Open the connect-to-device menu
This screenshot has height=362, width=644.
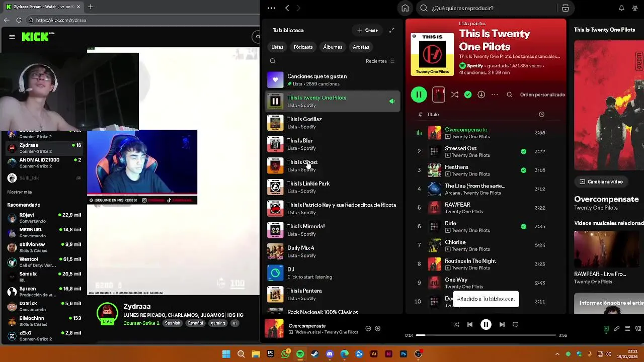pyautogui.click(x=638, y=329)
